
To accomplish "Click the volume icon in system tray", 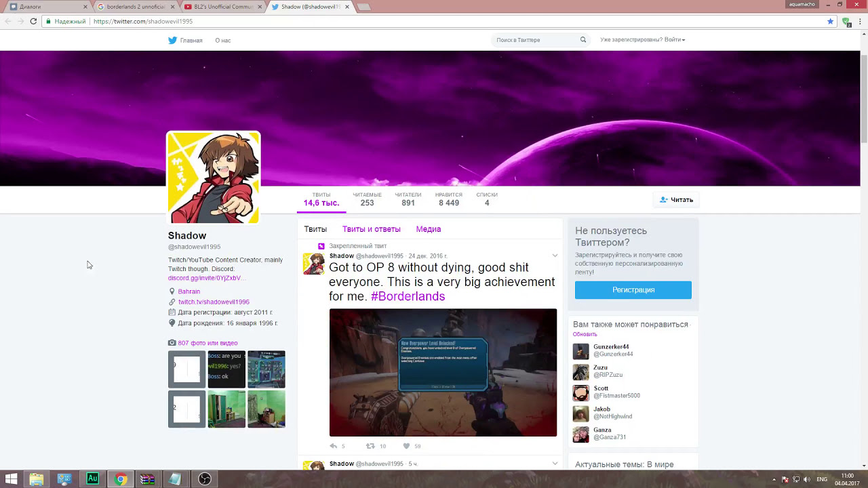I will pos(807,479).
